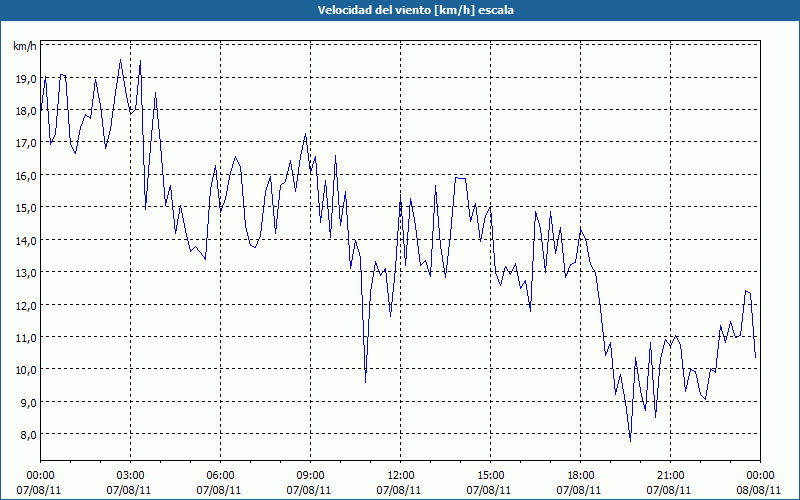The image size is (800, 500).
Task: Select the 19,0 y-axis value
Action: coord(26,79)
